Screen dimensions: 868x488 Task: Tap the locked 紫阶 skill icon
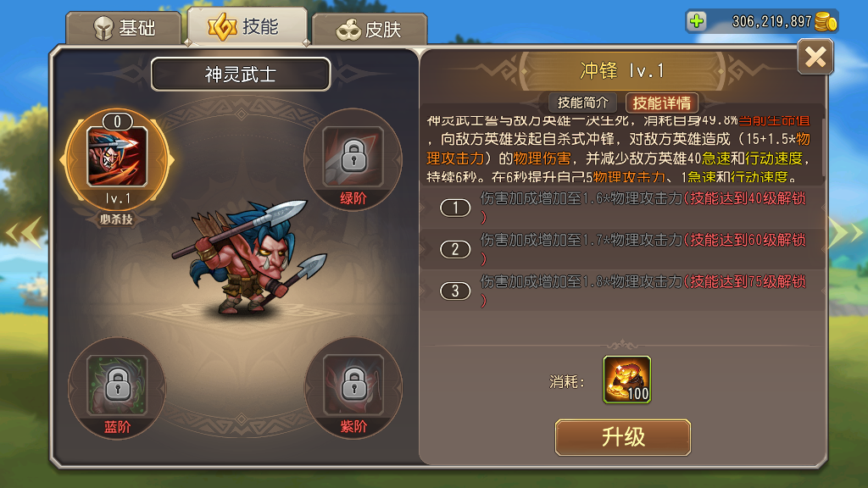pyautogui.click(x=353, y=385)
